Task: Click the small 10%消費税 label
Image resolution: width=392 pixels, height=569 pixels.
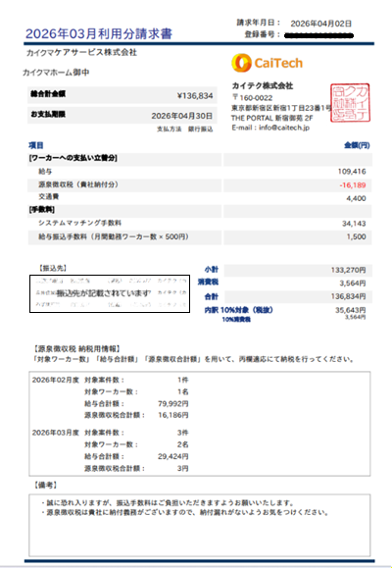Action: click(x=236, y=320)
